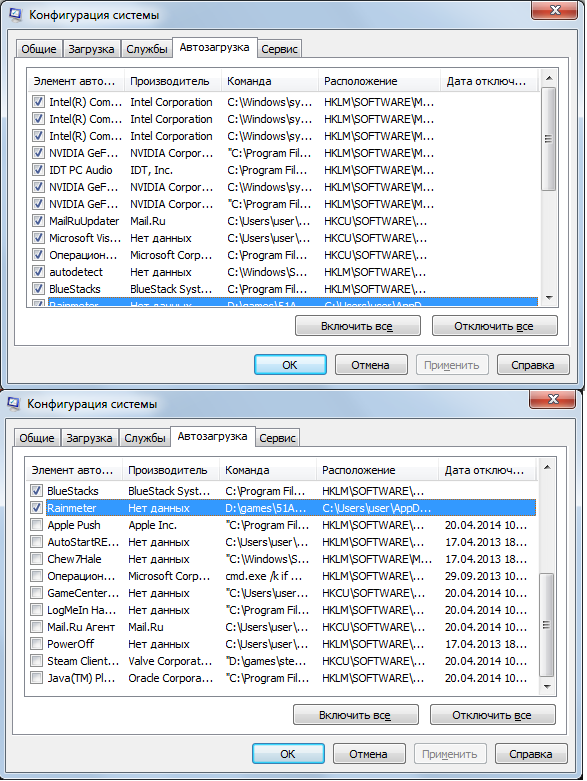587x781 pixels.
Task: Click Отключить все in upper window
Action: click(494, 326)
